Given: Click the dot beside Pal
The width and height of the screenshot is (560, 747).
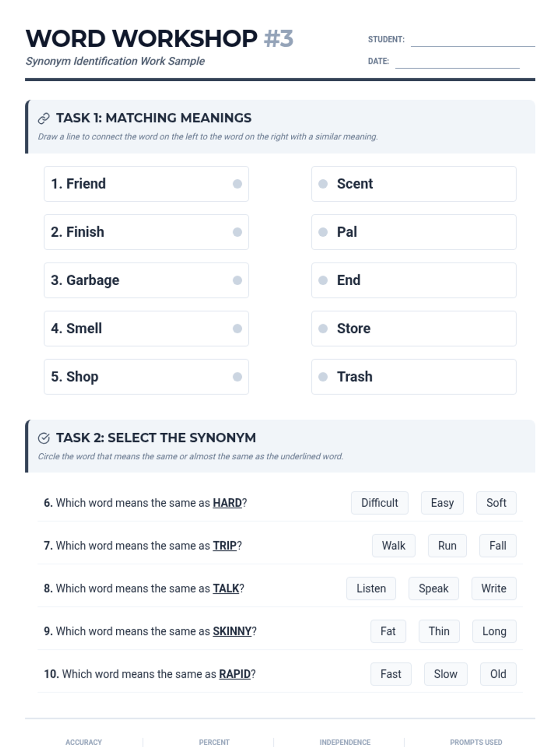Looking at the screenshot, I should (x=323, y=232).
